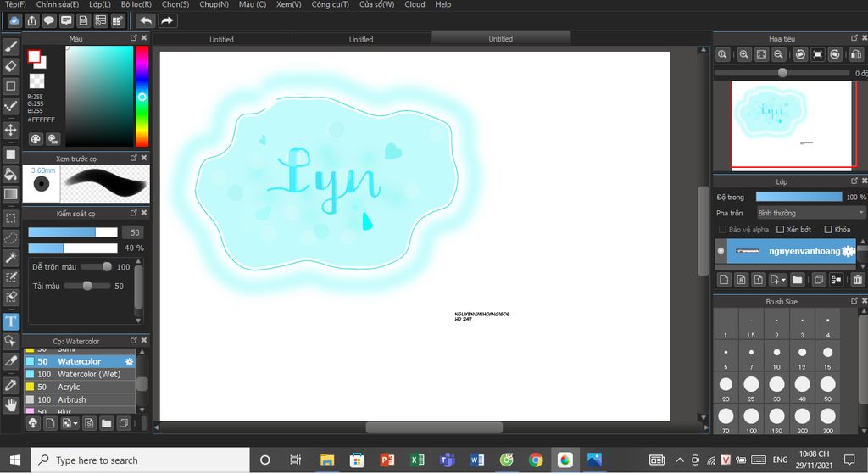Undock the Lớp panel
868x474 pixels.
coord(854,181)
